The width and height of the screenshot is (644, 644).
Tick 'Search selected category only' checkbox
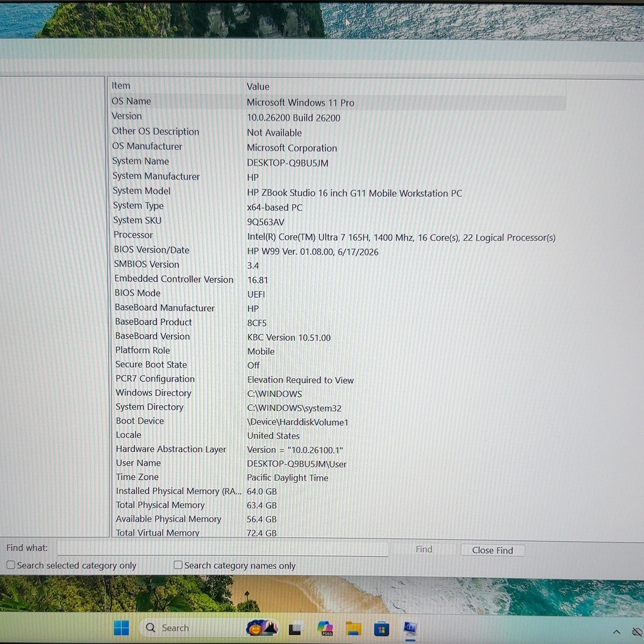[x=11, y=565]
